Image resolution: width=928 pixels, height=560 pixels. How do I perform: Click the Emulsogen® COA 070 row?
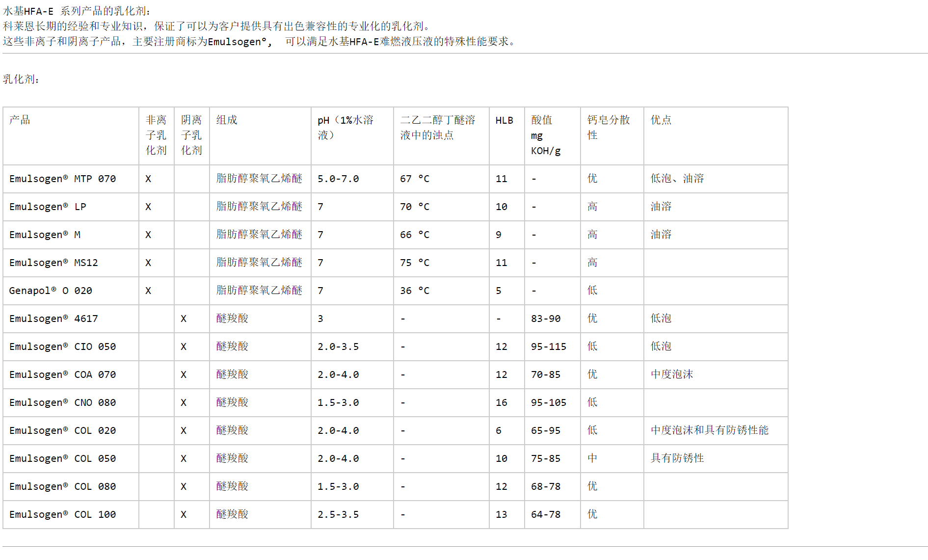[62, 374]
